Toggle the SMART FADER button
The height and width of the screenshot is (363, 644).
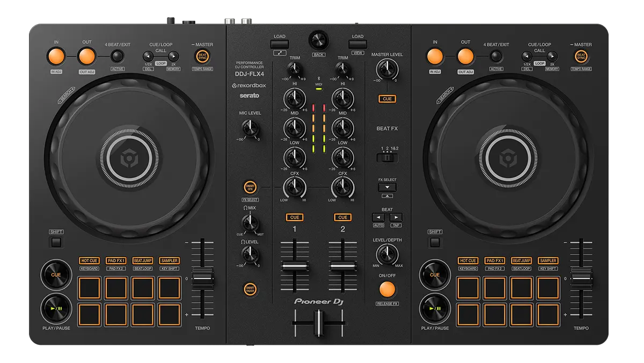[x=250, y=289]
